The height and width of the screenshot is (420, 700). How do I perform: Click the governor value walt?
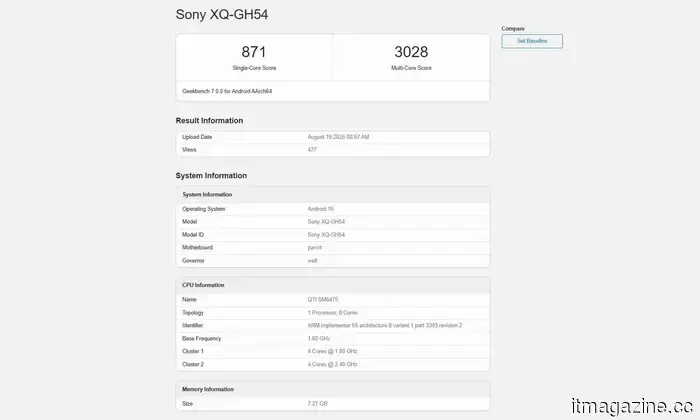click(x=312, y=261)
